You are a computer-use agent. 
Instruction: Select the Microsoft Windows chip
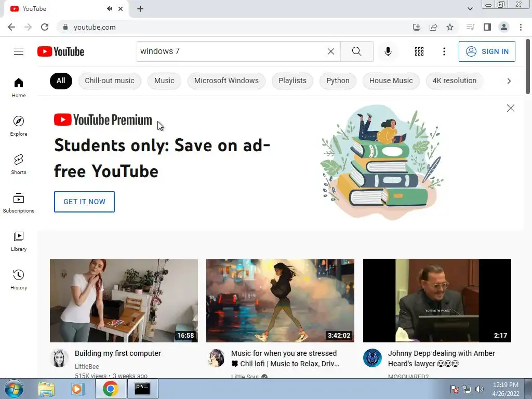point(227,81)
